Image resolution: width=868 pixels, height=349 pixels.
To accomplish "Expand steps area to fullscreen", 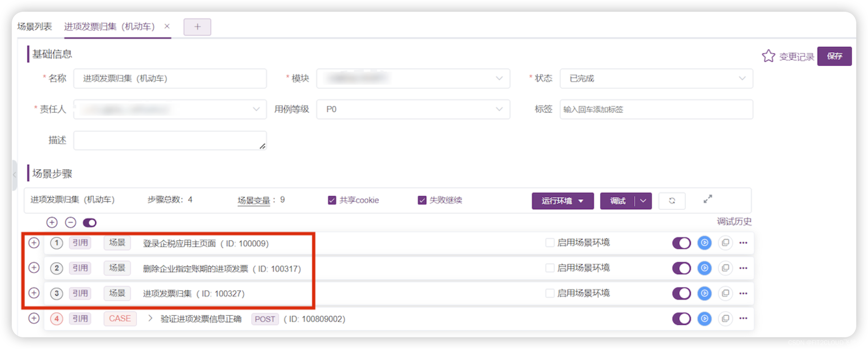I will 708,199.
